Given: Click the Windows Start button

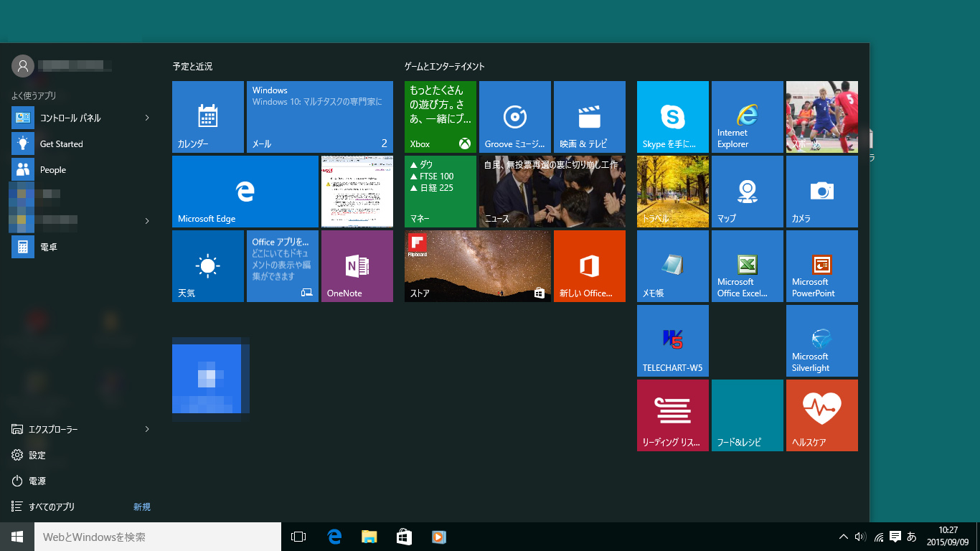Looking at the screenshot, I should [17, 537].
